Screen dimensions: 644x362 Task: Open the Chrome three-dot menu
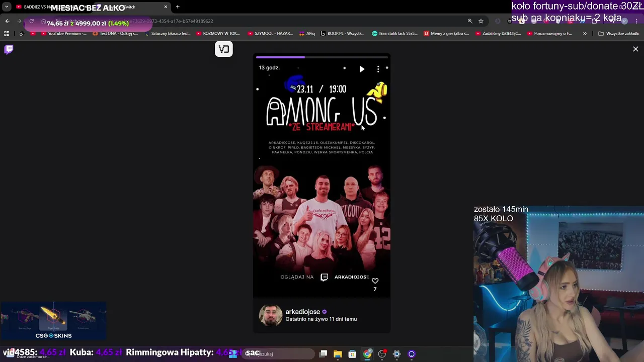tap(637, 21)
